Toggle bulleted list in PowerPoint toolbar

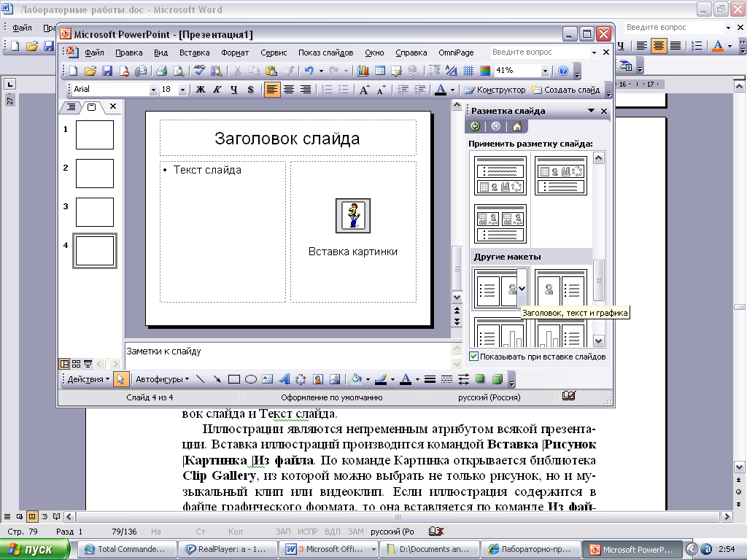pyautogui.click(x=343, y=90)
